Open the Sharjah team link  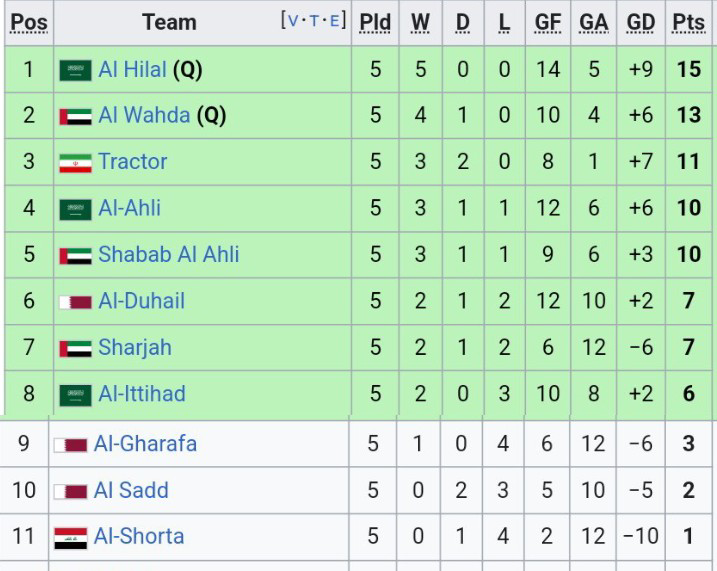(x=134, y=347)
